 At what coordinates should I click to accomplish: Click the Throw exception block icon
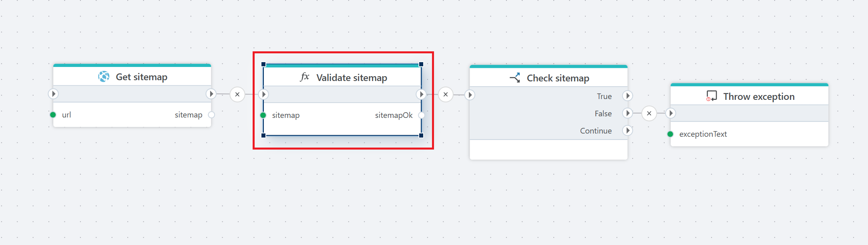(711, 96)
